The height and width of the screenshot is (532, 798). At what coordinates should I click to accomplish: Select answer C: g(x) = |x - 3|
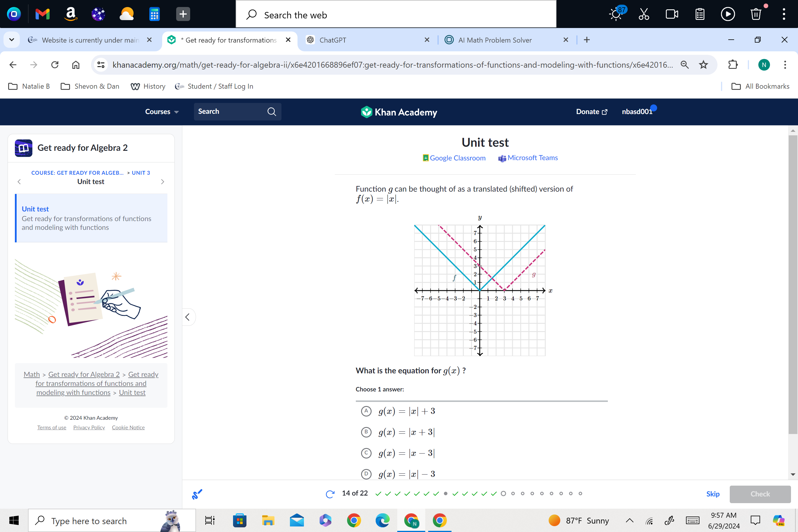point(366,453)
